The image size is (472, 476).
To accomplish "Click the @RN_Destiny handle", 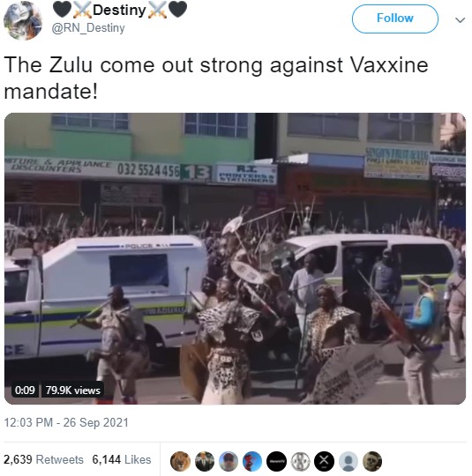I will (88, 28).
